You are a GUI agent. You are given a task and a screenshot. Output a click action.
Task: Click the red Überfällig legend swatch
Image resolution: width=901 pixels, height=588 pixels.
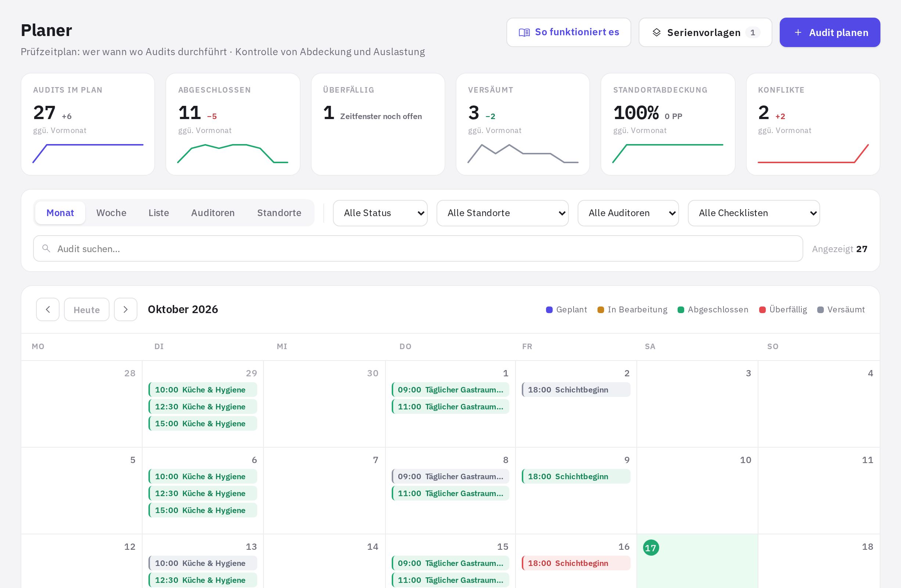click(x=762, y=310)
